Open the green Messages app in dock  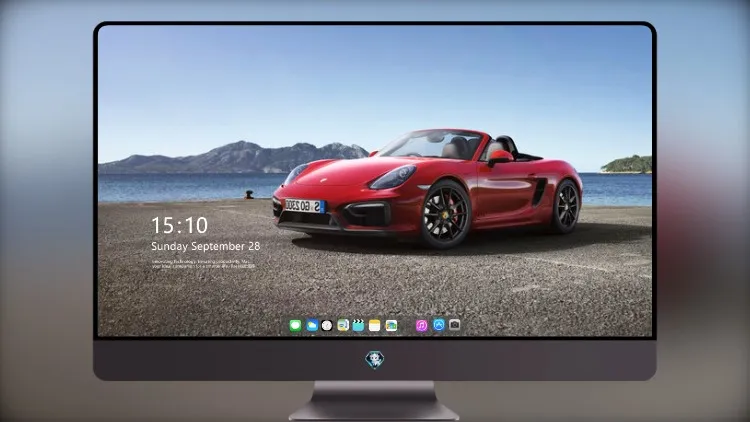click(x=296, y=326)
